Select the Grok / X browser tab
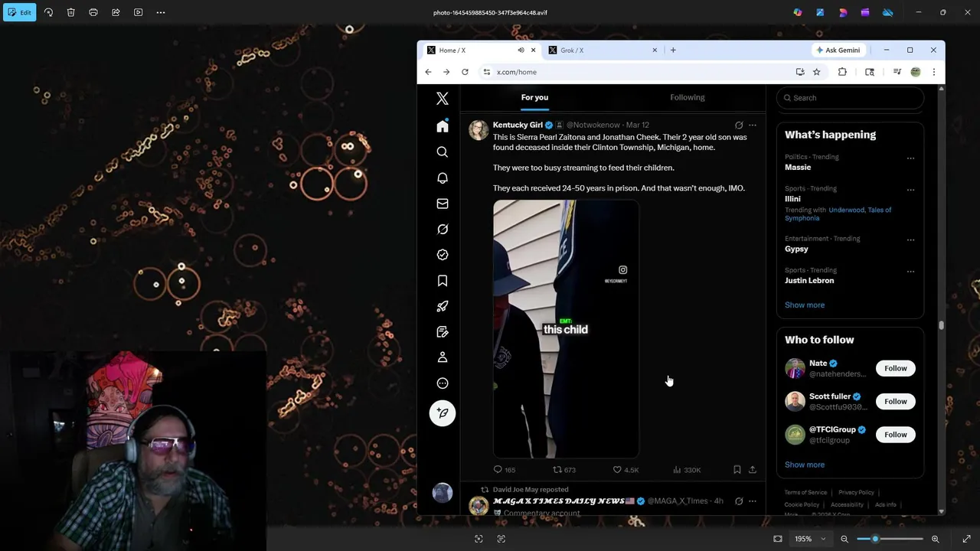This screenshot has width=980, height=551. click(601, 51)
